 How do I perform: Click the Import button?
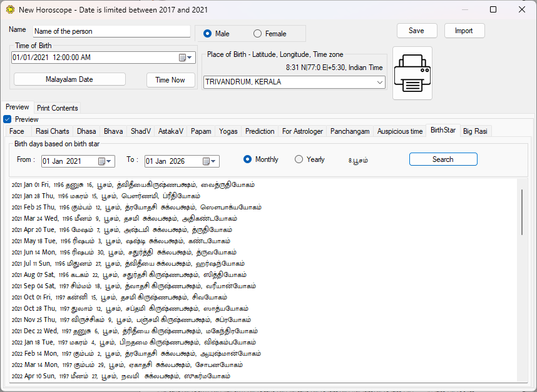[x=464, y=31]
